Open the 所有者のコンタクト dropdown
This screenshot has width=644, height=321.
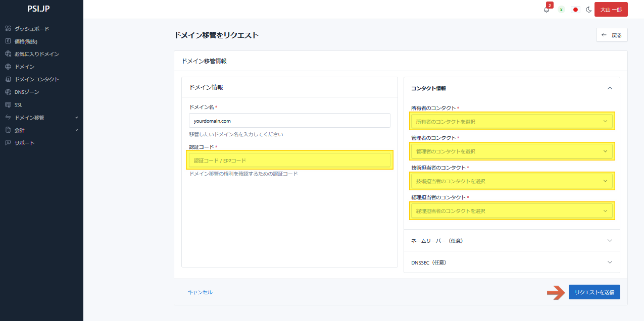(512, 122)
